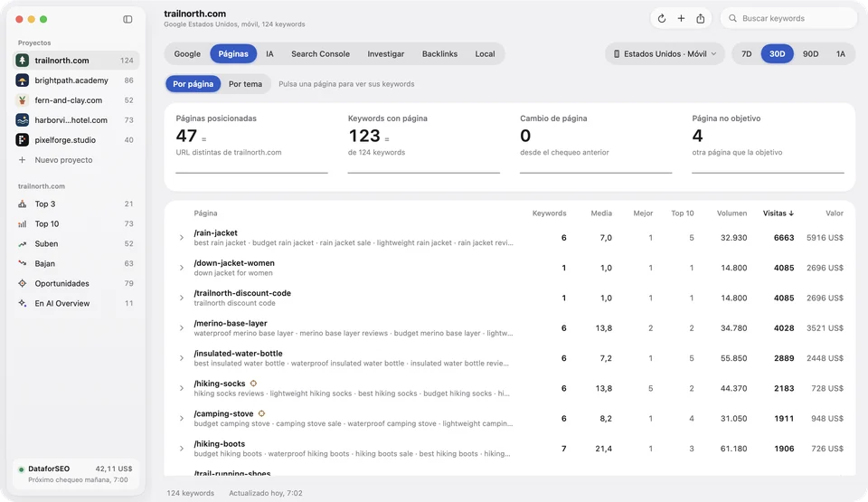Click the DataforSEO balance 42,11 US$
The width and height of the screenshot is (868, 502).
(114, 469)
